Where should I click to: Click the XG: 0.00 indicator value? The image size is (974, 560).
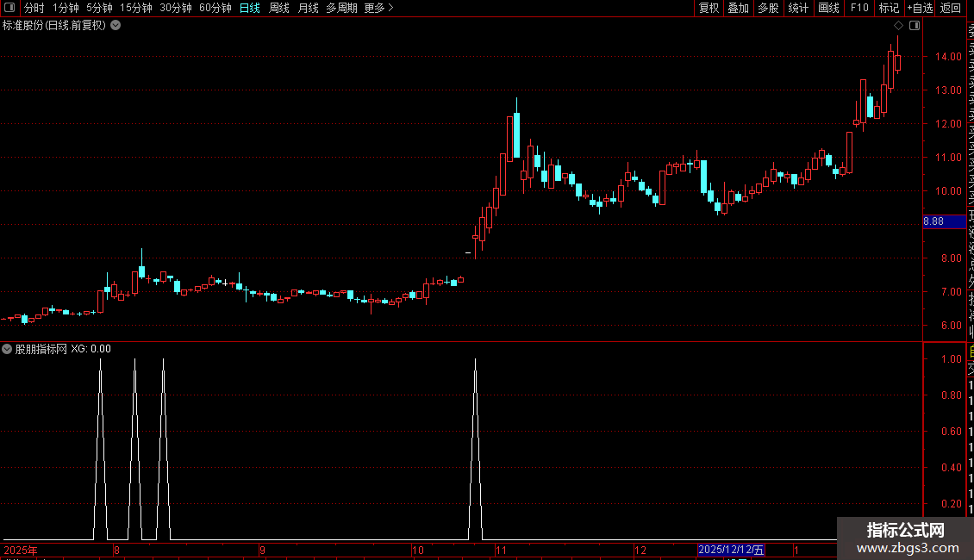tap(91, 349)
